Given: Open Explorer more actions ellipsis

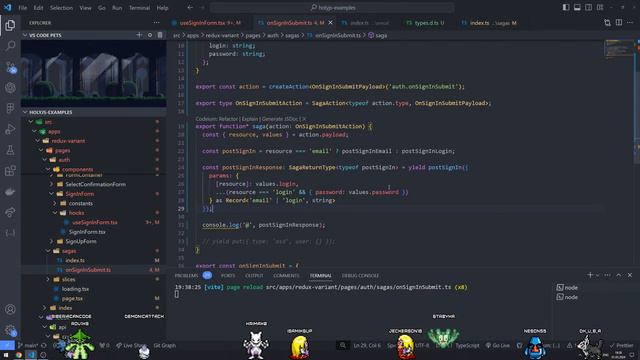Looking at the screenshot, I should pos(156,23).
